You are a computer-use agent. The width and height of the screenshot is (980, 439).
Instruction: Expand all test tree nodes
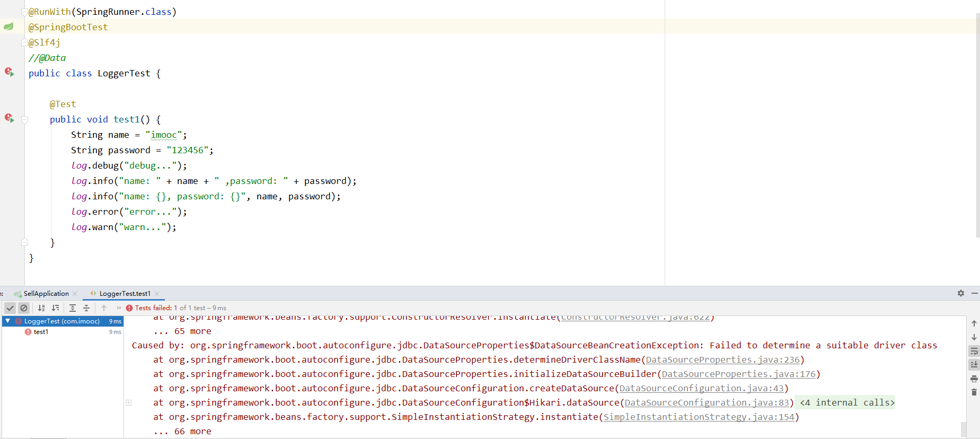(x=73, y=308)
